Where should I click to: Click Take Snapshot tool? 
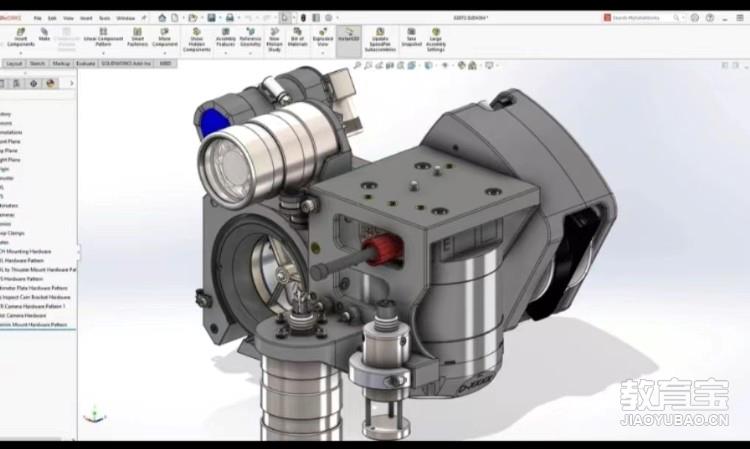click(x=411, y=37)
